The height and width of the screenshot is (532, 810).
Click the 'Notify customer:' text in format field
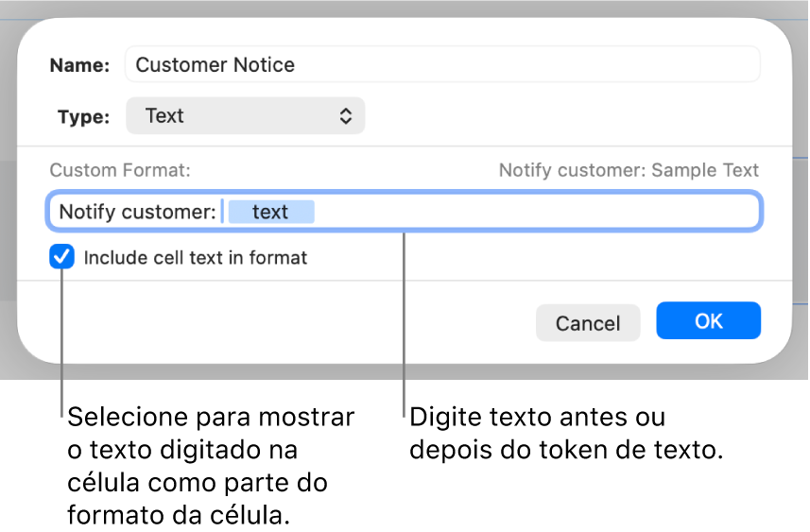pyautogui.click(x=137, y=212)
